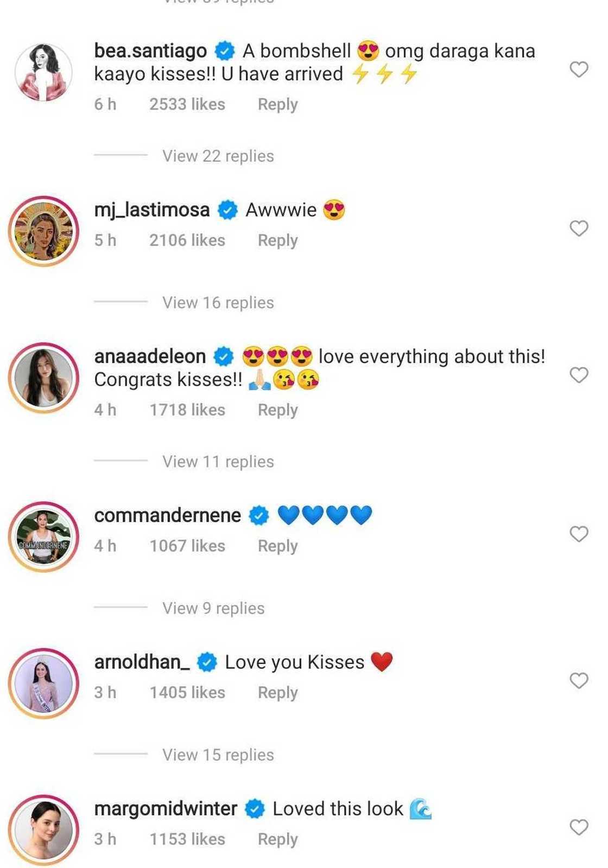View anaaadeleon's story avatar

click(x=43, y=378)
